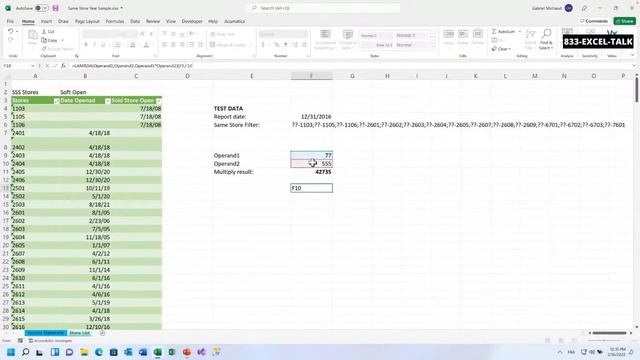This screenshot has width=640, height=360.
Task: Click the Undo arrow icon
Action: click(x=11, y=31)
